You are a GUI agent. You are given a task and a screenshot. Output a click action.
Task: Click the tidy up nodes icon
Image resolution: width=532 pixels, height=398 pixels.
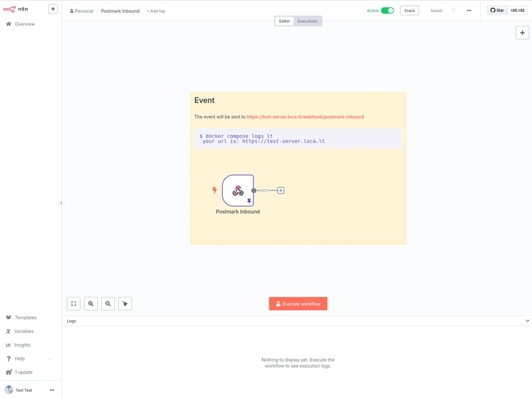[125, 303]
